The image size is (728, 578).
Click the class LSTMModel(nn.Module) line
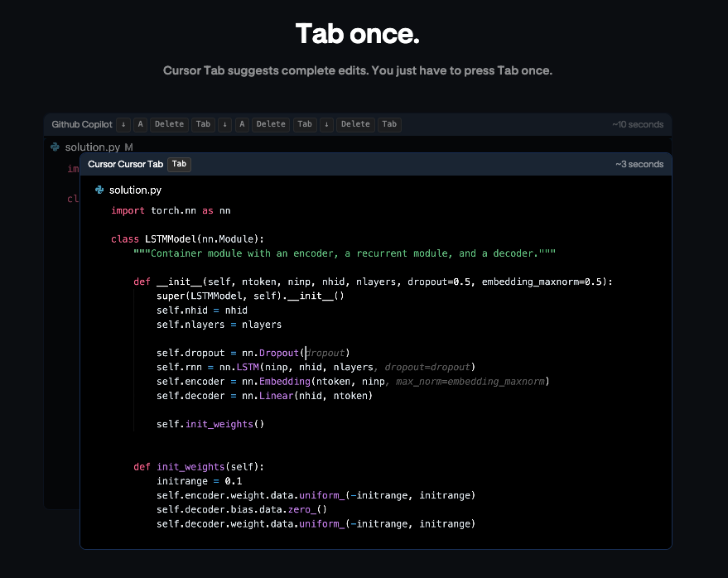187,239
